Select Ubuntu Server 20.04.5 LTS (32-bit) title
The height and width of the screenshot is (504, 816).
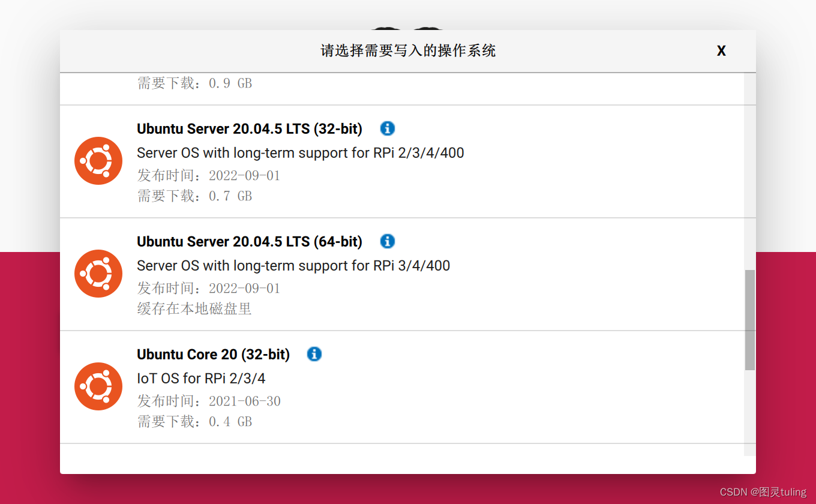[x=250, y=129]
